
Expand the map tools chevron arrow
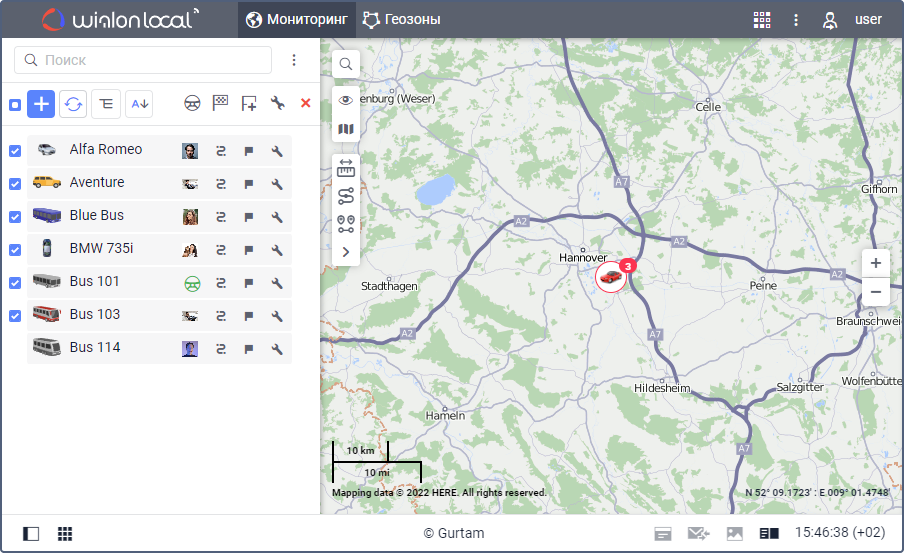346,252
